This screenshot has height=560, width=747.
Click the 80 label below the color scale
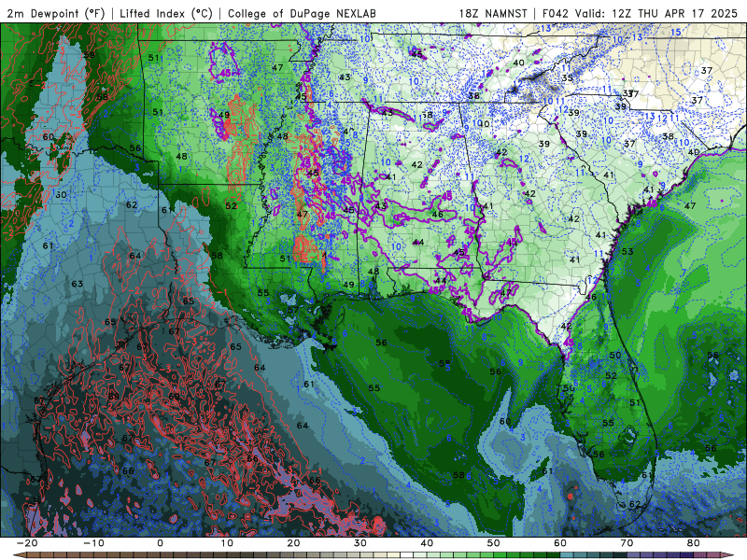(694, 543)
